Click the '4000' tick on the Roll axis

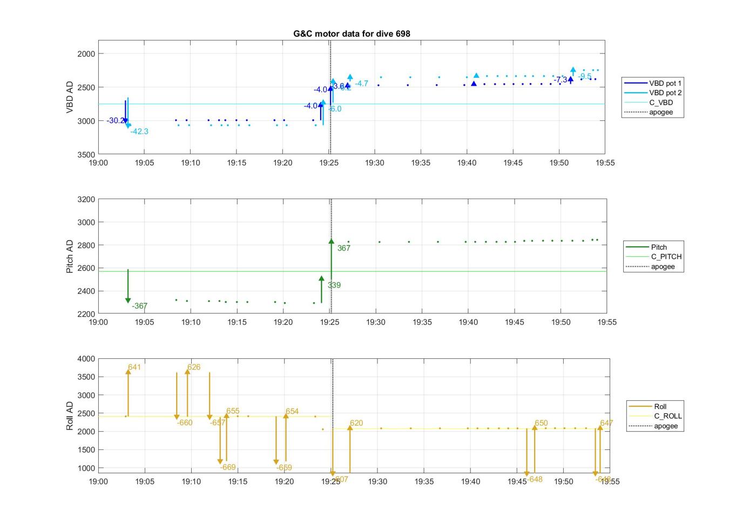86,358
